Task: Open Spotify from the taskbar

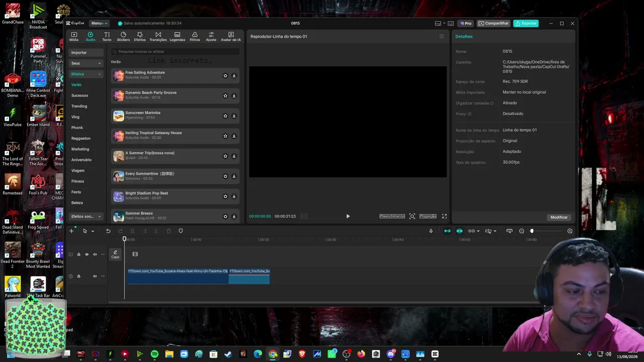Action: (x=154, y=354)
